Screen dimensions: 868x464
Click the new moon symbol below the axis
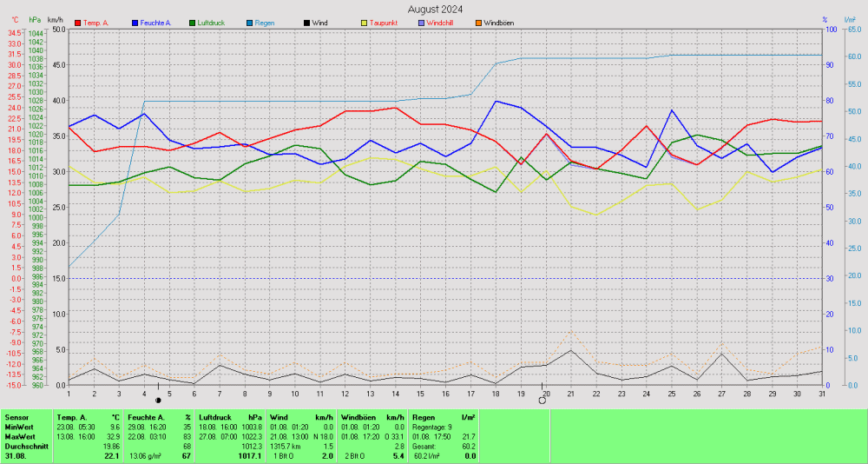click(158, 400)
